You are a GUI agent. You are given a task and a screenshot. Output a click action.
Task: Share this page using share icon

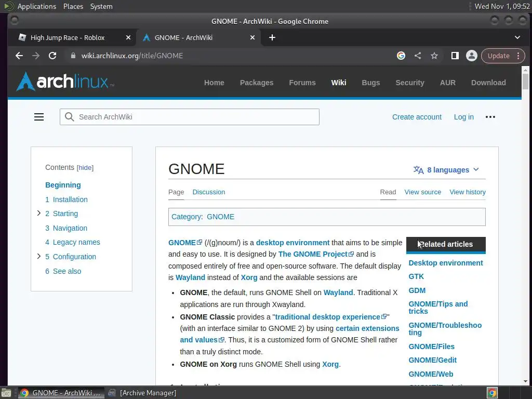click(418, 56)
